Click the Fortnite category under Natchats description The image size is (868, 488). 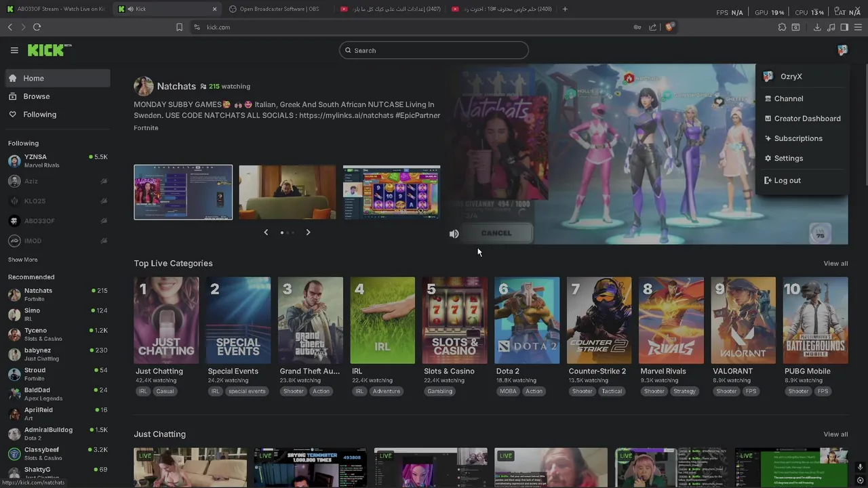click(x=146, y=128)
